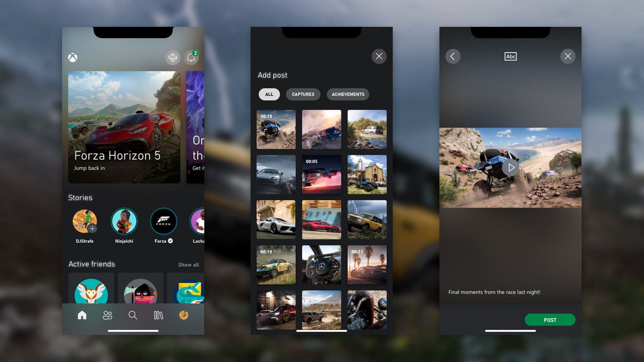
Task: Click the POST button to submit
Action: point(550,319)
